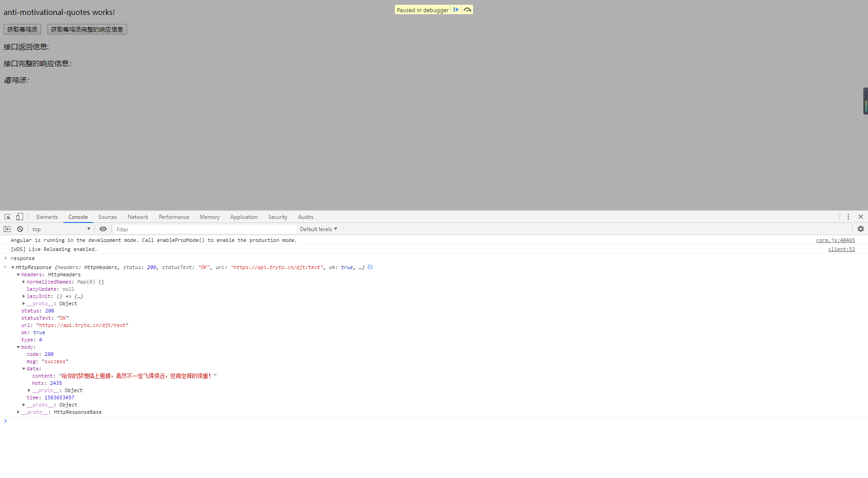
Task: Close DevTools panel
Action: click(861, 217)
